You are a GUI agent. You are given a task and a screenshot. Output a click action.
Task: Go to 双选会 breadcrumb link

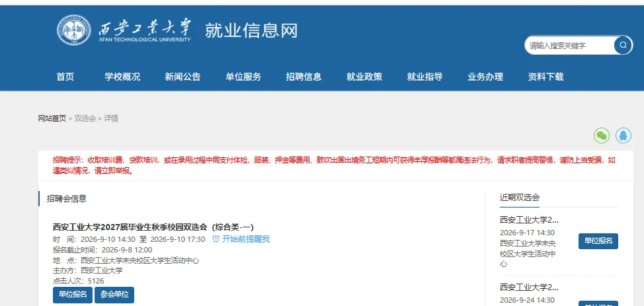pos(85,119)
